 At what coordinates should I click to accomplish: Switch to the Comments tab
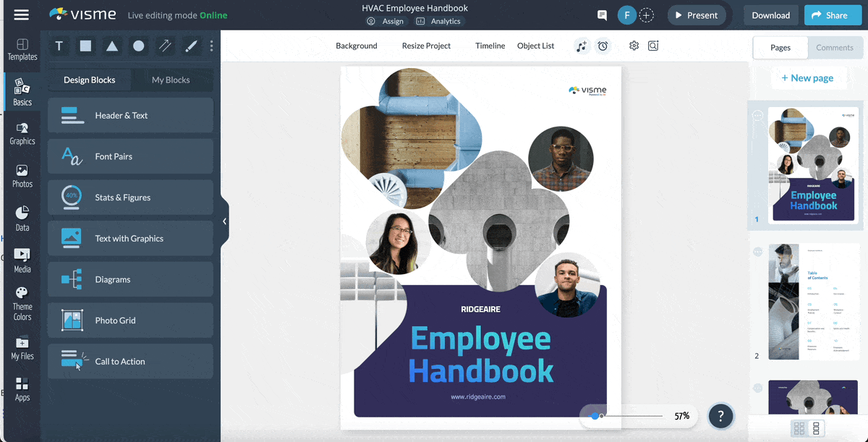click(x=835, y=47)
